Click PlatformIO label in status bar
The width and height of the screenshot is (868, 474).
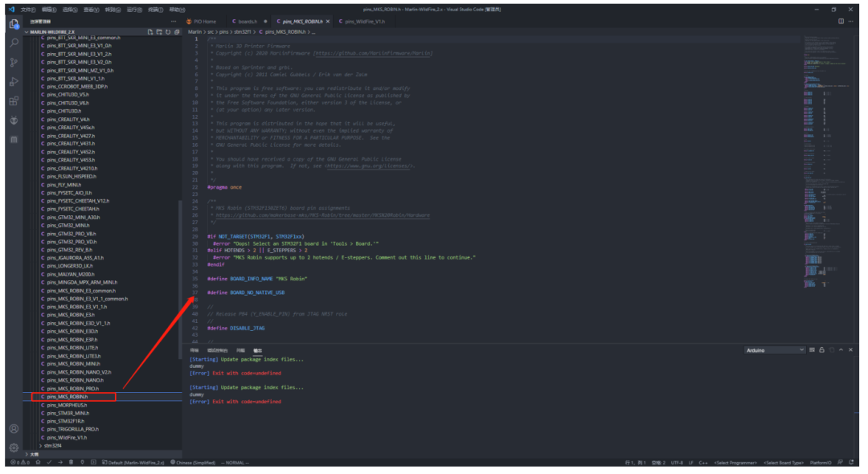[x=821, y=463]
